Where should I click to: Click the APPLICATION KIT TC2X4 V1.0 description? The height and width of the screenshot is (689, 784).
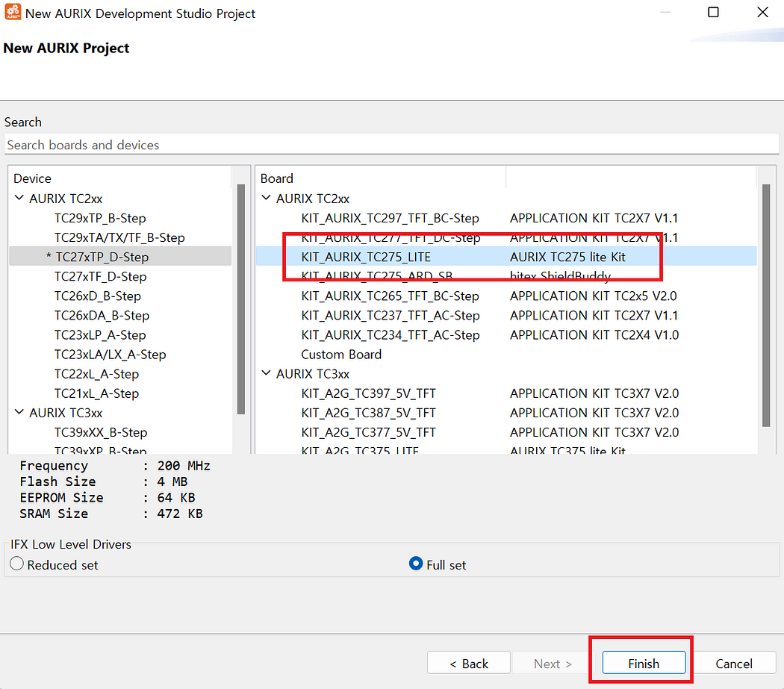pos(594,335)
